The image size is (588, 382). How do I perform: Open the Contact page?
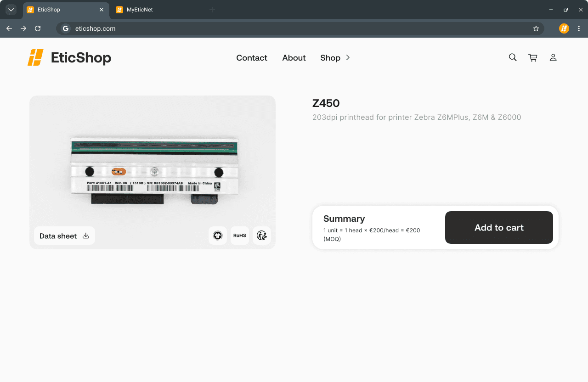(x=252, y=58)
